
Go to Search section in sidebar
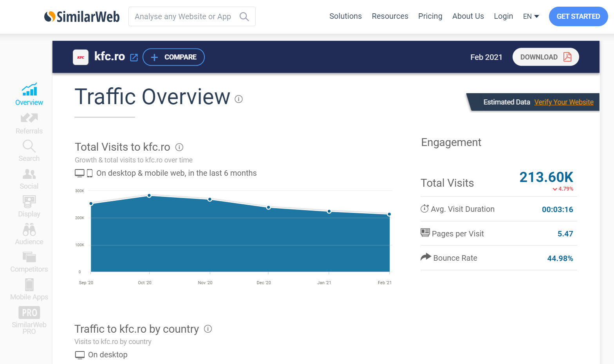tap(29, 151)
